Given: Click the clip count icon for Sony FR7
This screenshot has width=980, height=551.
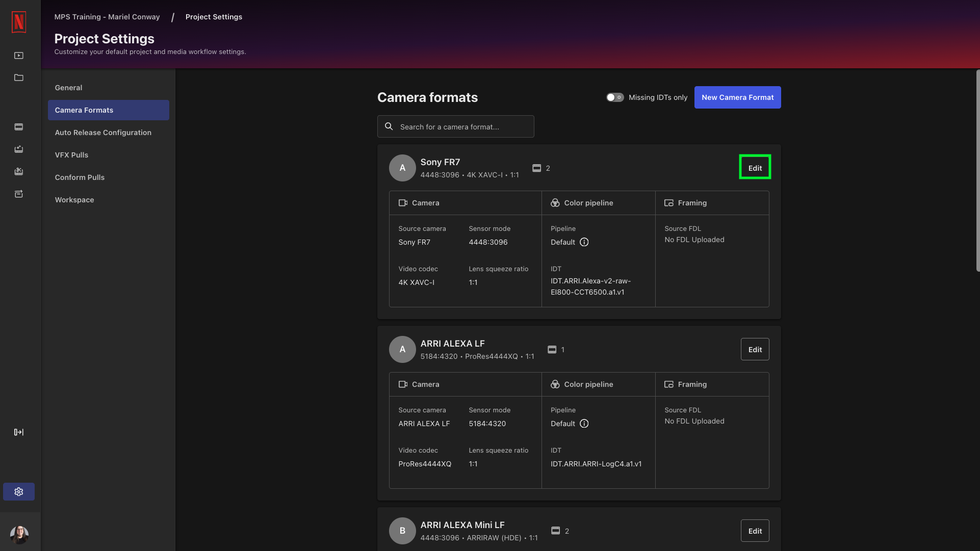Looking at the screenshot, I should point(537,168).
